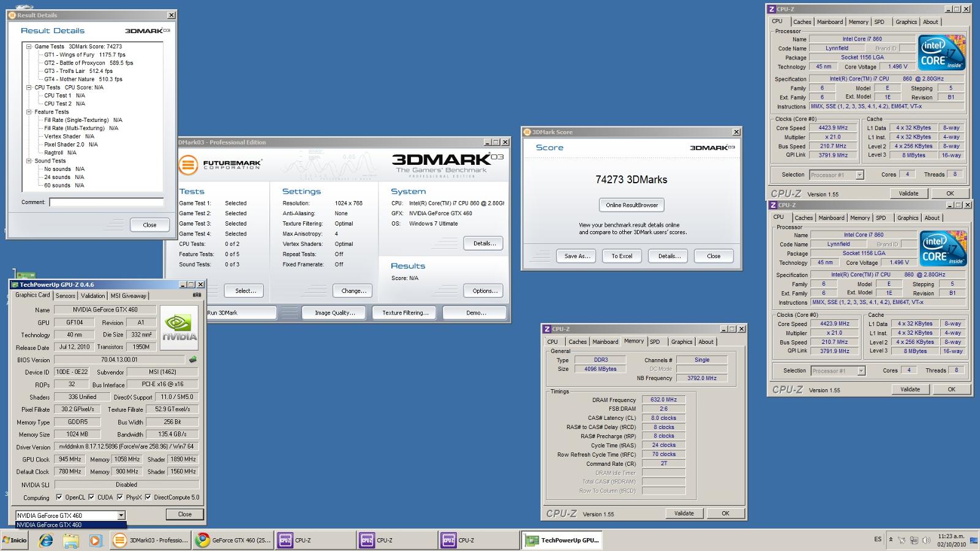The width and height of the screenshot is (980, 551).
Task: Switch to the first CPU-Z taskbar item
Action: pyautogui.click(x=315, y=540)
